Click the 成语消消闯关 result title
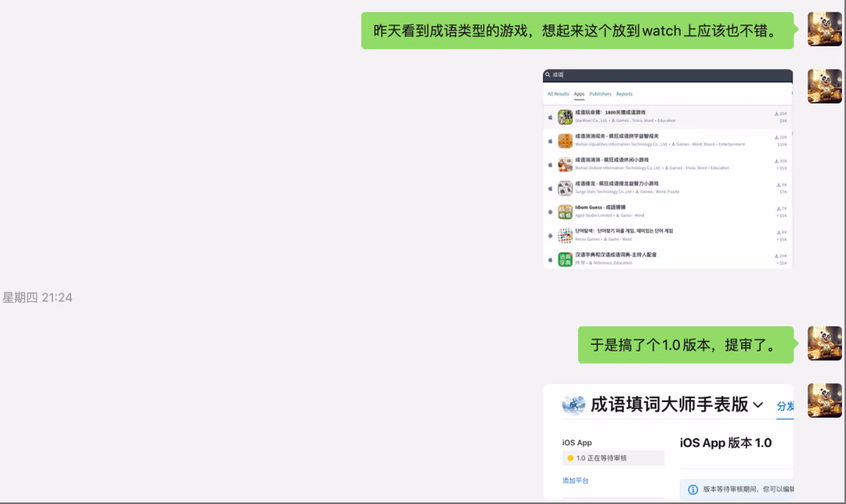The height and width of the screenshot is (504, 846). tap(616, 136)
